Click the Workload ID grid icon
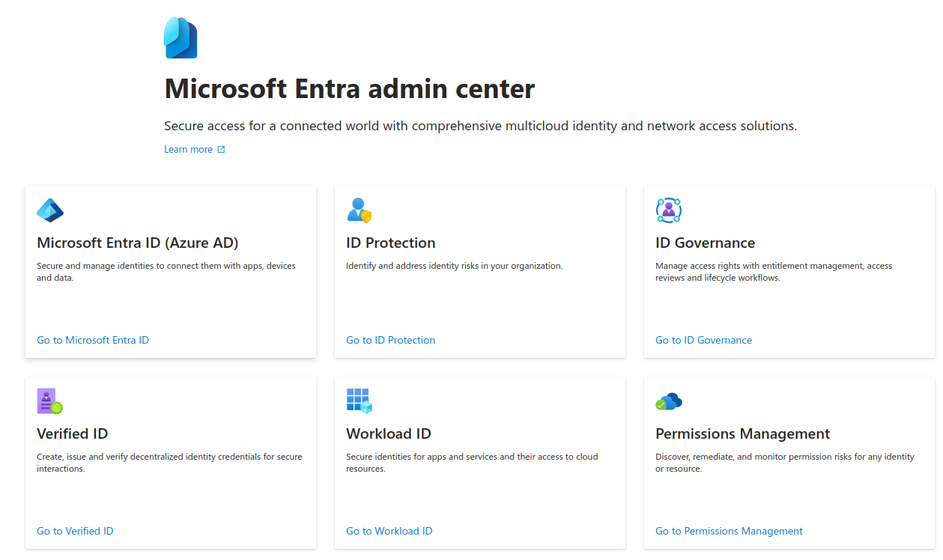Screen dimensions: 943x560 360,401
